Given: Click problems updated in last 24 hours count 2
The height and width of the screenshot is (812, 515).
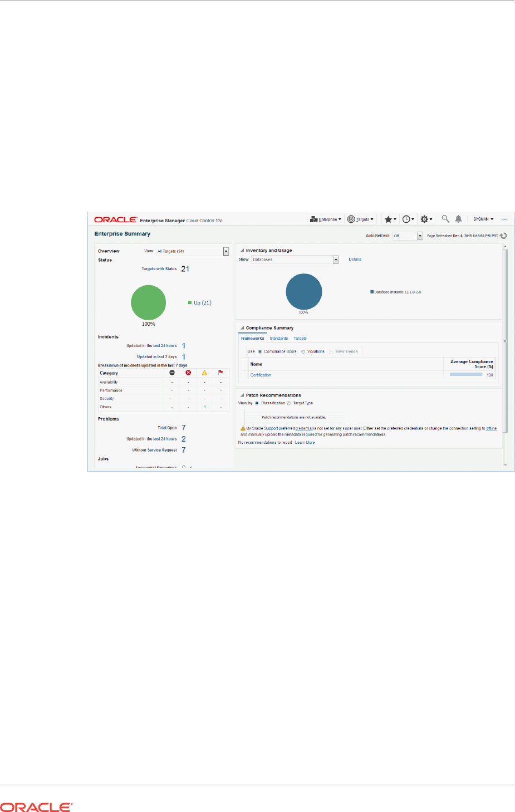Looking at the screenshot, I should 184,439.
